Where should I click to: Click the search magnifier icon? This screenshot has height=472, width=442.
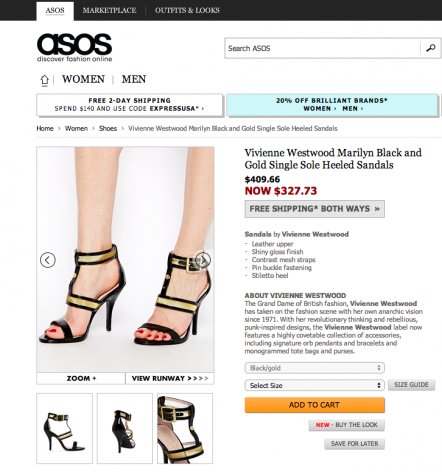(x=430, y=48)
